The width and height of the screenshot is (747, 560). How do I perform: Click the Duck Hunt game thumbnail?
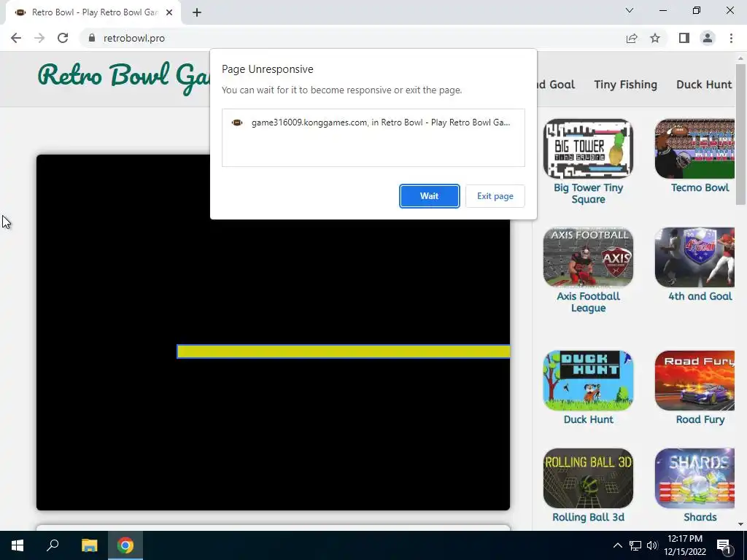pyautogui.click(x=589, y=381)
